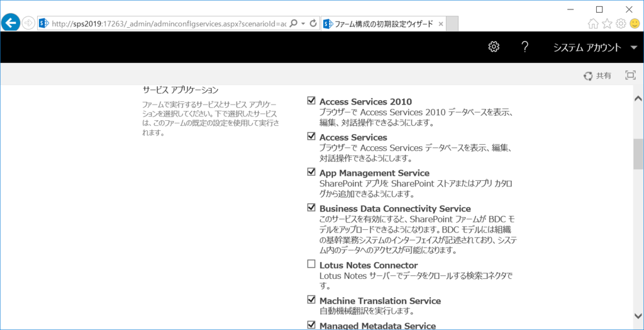Enable the Lotus Notes Connector checkbox
644x330 pixels.
311,264
